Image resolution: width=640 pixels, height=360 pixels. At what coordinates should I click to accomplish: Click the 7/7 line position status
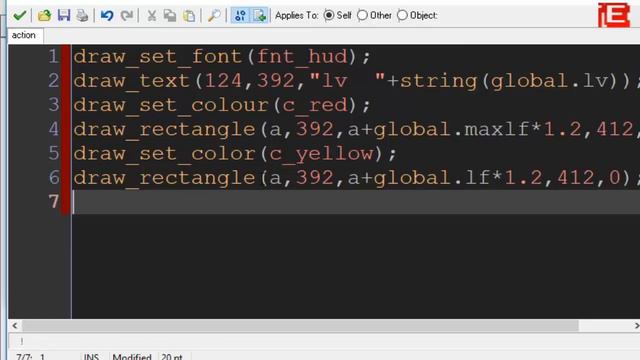click(30, 356)
